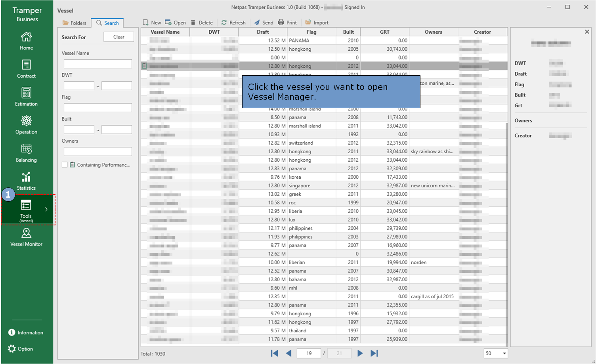
Task: Go to the next page
Action: 360,353
